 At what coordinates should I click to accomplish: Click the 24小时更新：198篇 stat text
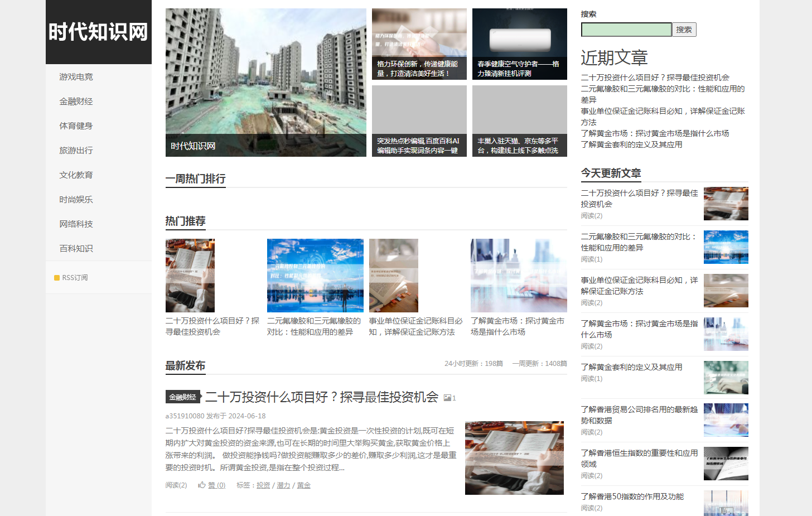473,364
